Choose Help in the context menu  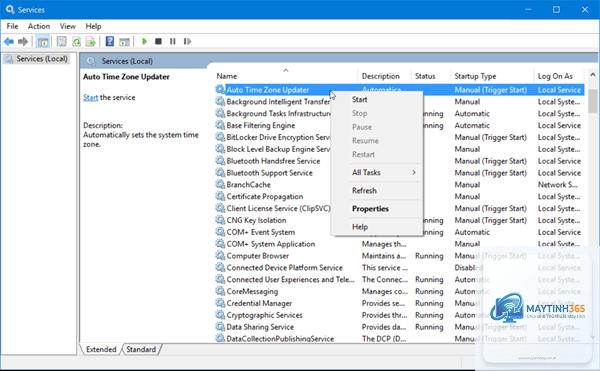377,227
